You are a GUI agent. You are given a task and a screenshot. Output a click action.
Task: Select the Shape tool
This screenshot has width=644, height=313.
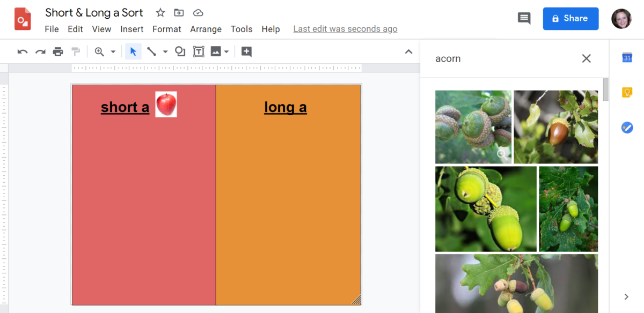click(180, 51)
